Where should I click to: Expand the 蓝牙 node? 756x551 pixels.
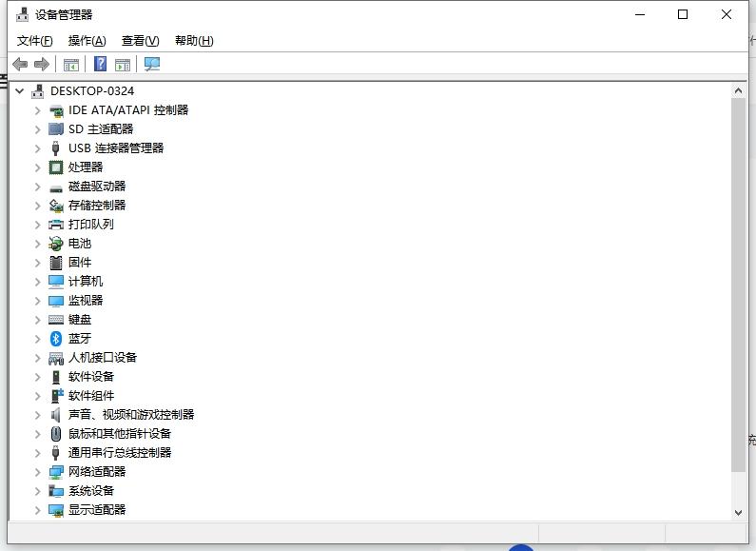pyautogui.click(x=38, y=339)
